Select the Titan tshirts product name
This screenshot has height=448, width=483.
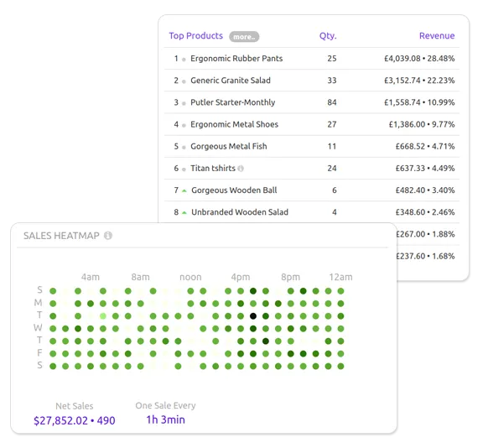(x=213, y=169)
